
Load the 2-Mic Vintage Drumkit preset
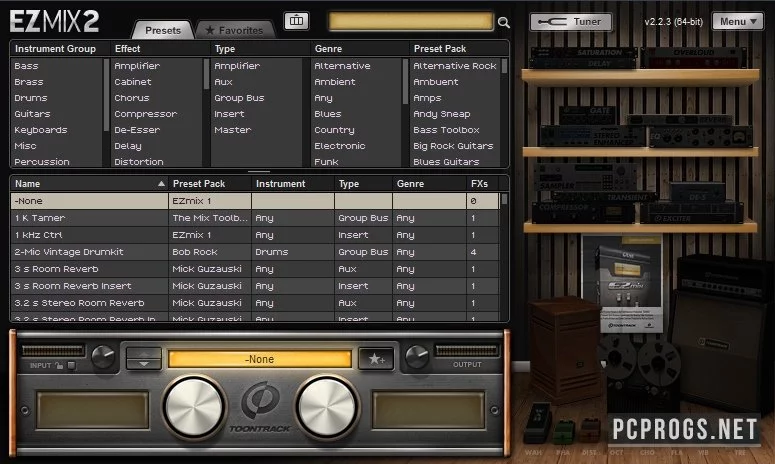click(x=255, y=252)
